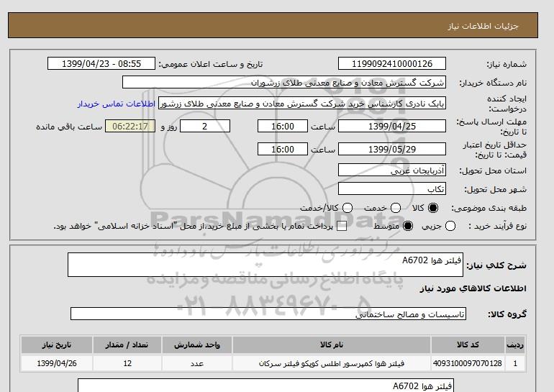Viewport: 554px width, 392px height.
Task: Select the کالا/خدمت radio button
Action: [x=348, y=208]
